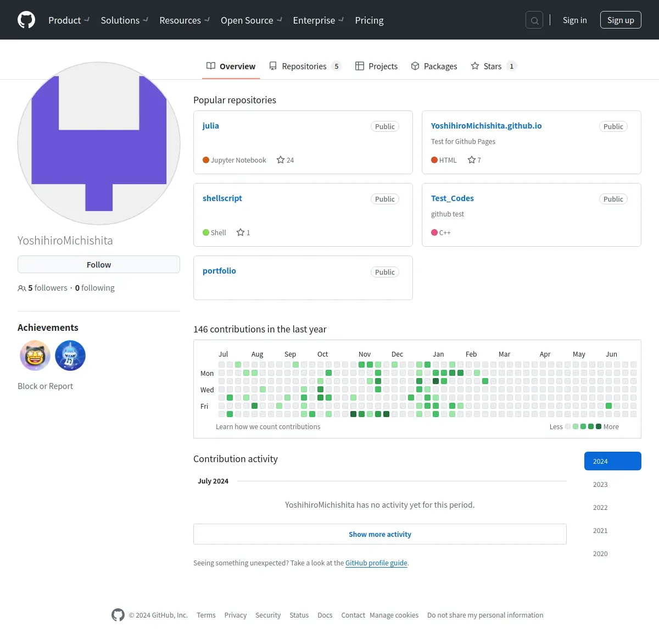659x644 pixels.
Task: Open Status in footer
Action: pyautogui.click(x=299, y=615)
